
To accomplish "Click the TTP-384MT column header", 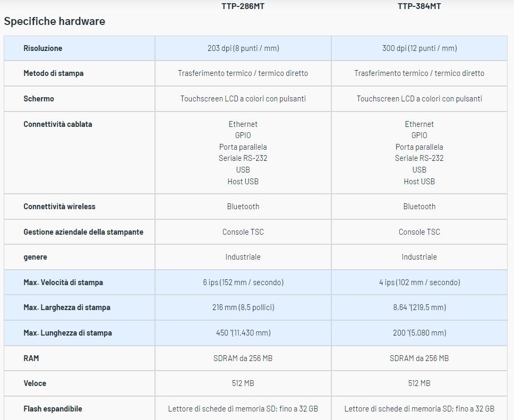I will (419, 6).
